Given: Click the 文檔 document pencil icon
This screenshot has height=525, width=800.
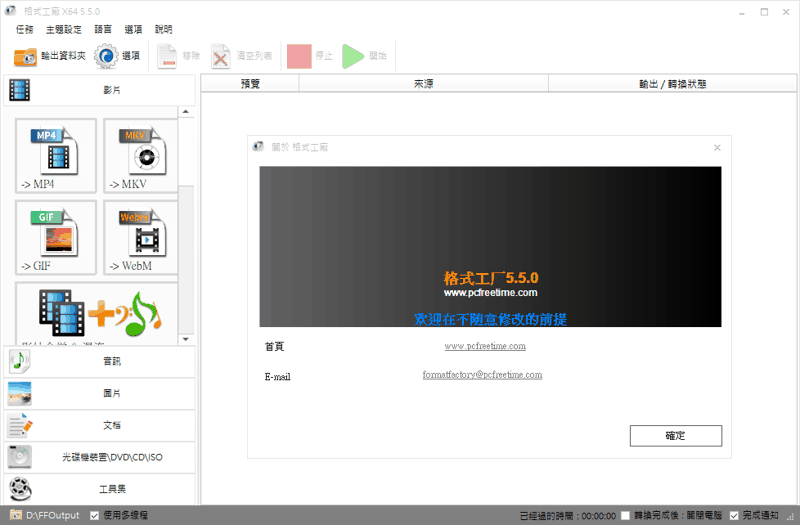Looking at the screenshot, I should click(x=20, y=426).
